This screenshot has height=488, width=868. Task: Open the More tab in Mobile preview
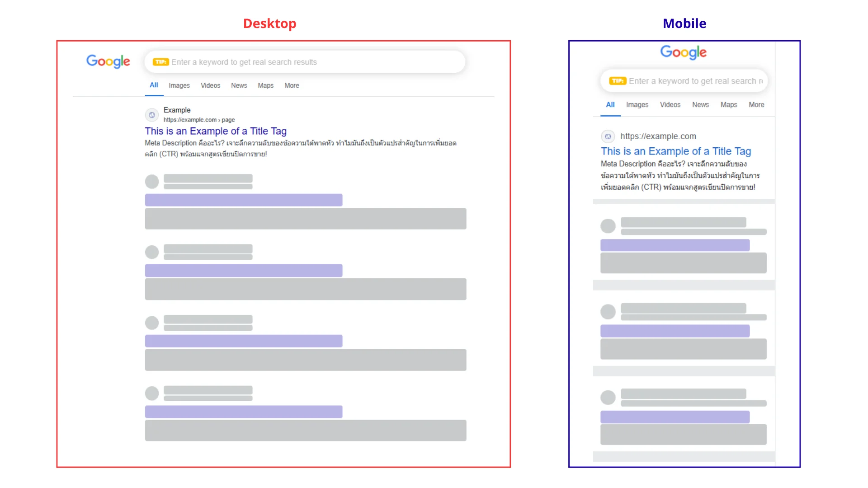click(x=756, y=105)
